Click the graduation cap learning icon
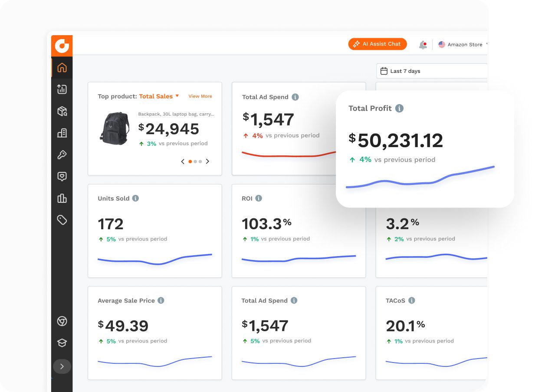This screenshot has width=545, height=392. pyautogui.click(x=62, y=343)
